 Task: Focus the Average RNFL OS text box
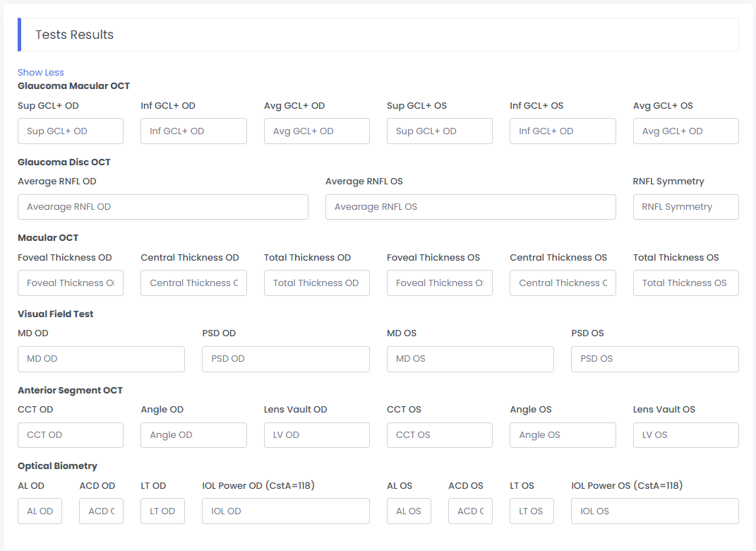470,207
